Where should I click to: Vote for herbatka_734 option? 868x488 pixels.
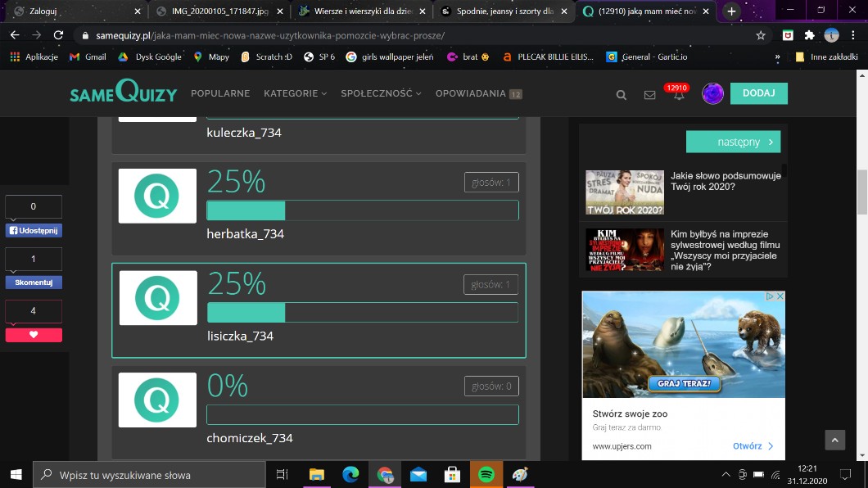(319, 208)
